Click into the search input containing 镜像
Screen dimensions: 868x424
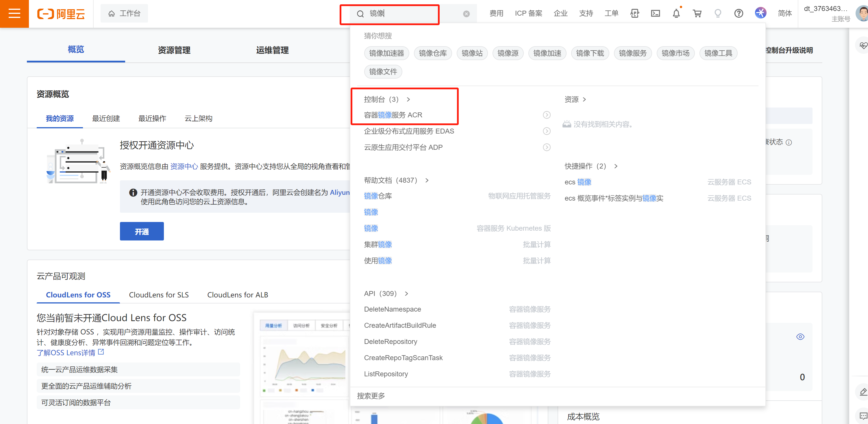[x=413, y=14]
